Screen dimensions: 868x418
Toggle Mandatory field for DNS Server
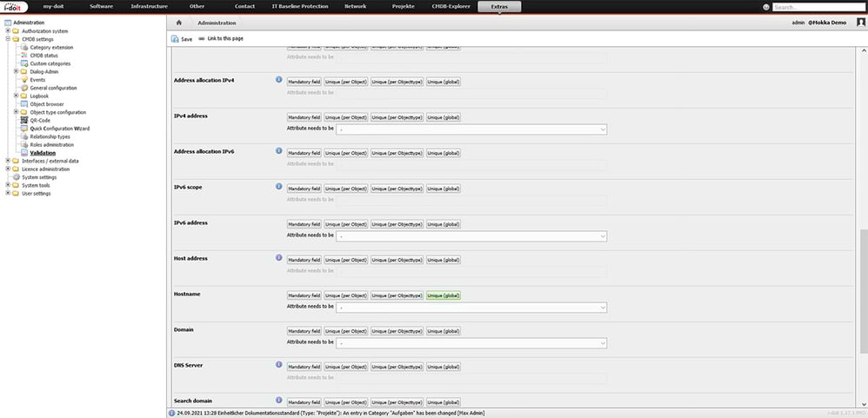[x=304, y=367]
